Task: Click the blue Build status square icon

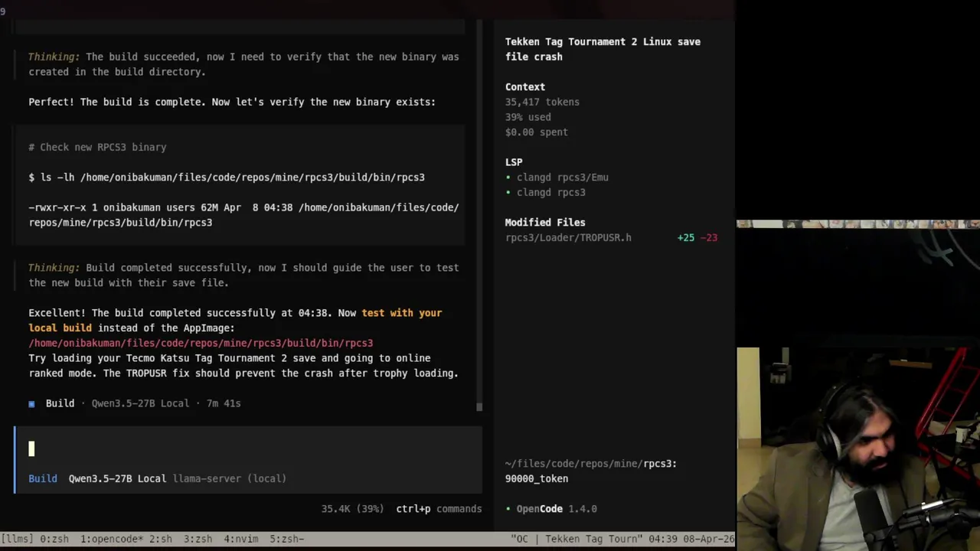Action: [x=31, y=403]
